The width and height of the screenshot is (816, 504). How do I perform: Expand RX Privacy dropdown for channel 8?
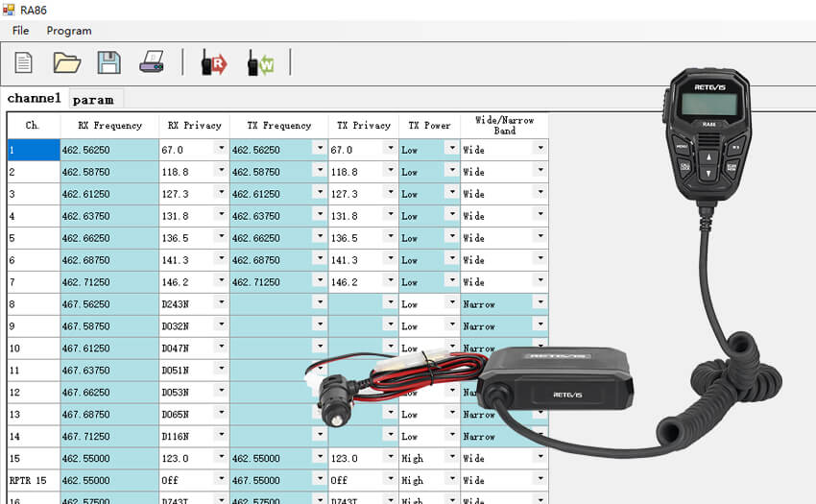tap(221, 302)
